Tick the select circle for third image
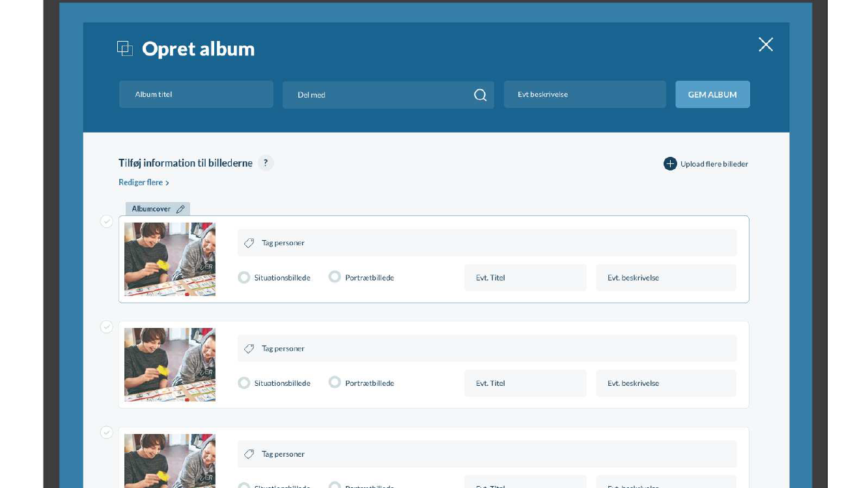This screenshot has width=868, height=488. point(107,432)
